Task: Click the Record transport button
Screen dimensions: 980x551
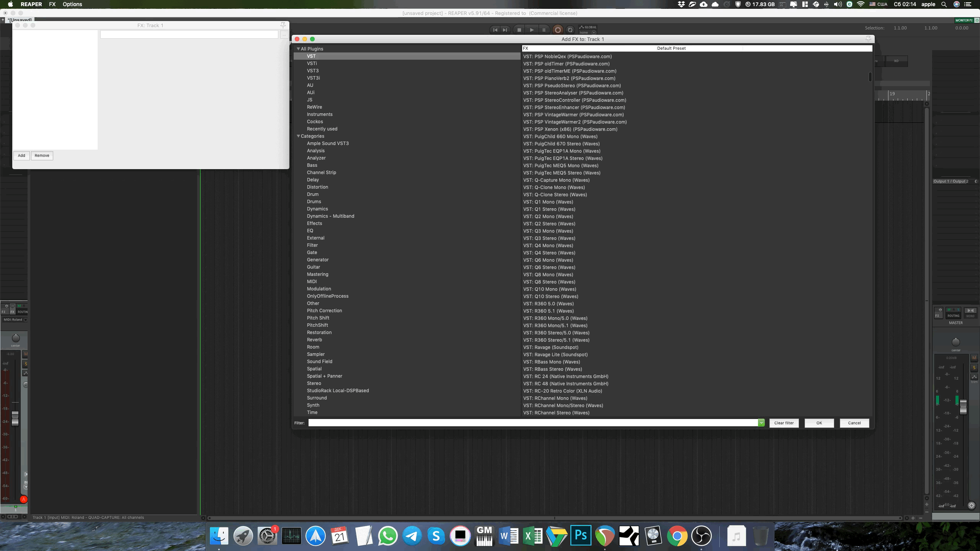Action: 558,30
